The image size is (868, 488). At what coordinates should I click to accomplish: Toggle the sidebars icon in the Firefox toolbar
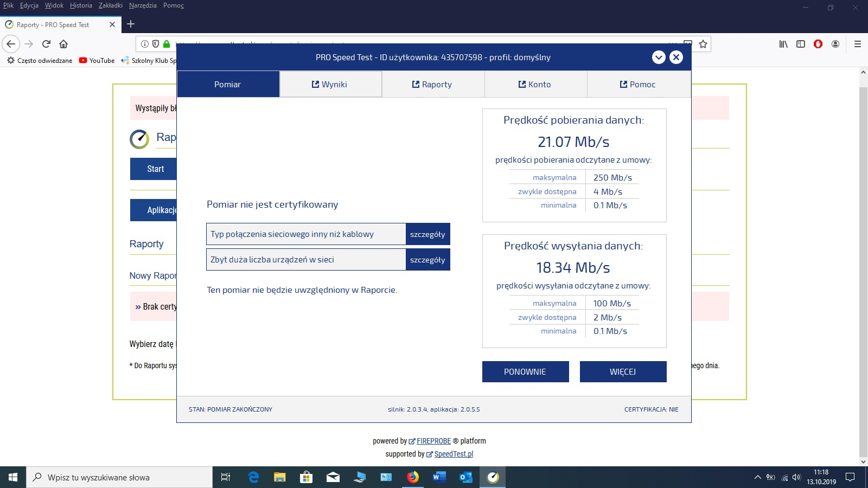[x=801, y=44]
